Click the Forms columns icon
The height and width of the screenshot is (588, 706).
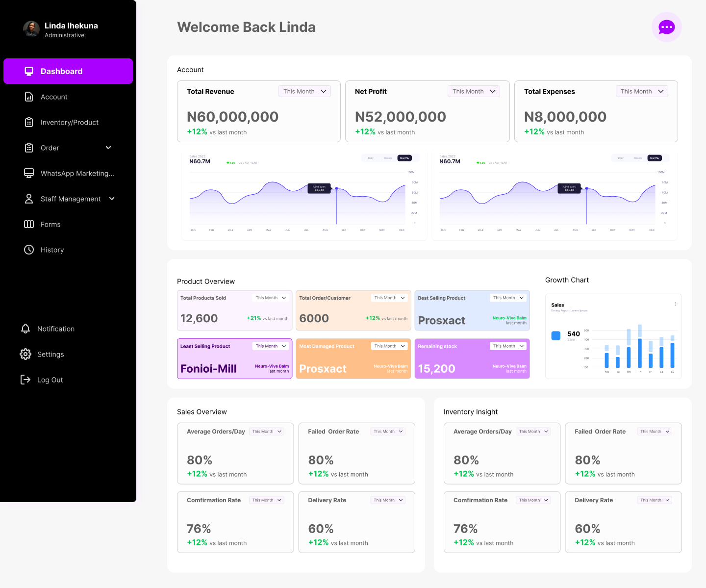click(29, 224)
